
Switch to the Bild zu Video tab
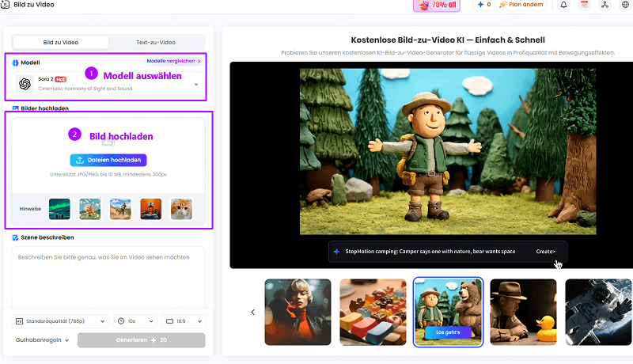(x=61, y=43)
